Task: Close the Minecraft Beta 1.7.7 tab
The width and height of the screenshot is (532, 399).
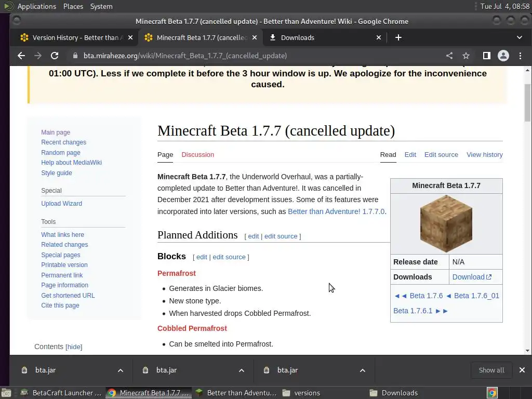Action: click(255, 37)
